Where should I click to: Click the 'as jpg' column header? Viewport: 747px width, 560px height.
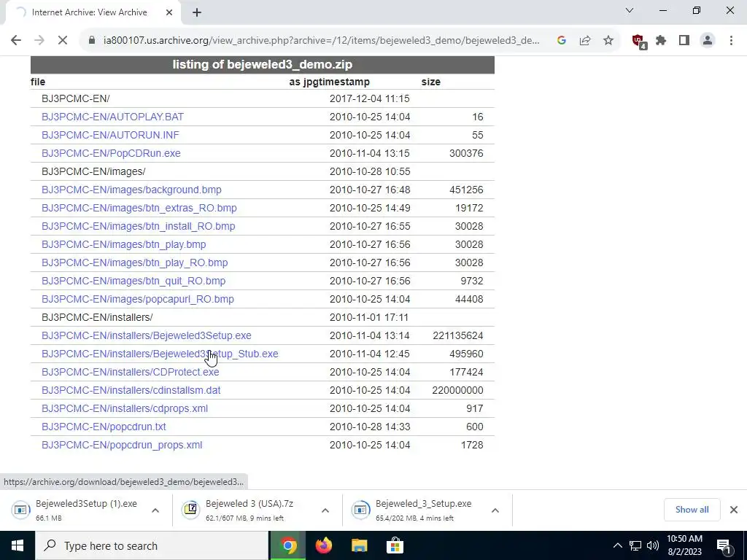pyautogui.click(x=301, y=82)
